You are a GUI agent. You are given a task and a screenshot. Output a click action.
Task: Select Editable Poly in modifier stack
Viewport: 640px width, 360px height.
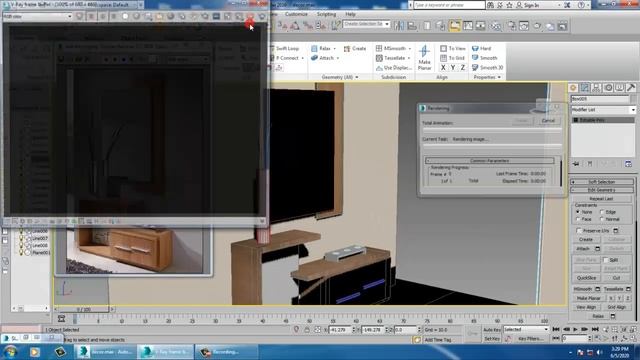pyautogui.click(x=602, y=120)
